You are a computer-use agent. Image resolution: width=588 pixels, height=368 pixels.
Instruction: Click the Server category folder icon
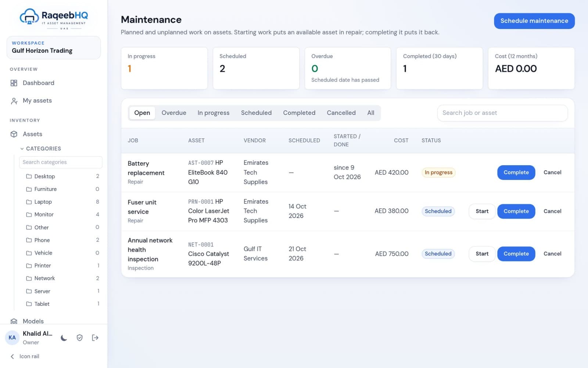click(29, 291)
